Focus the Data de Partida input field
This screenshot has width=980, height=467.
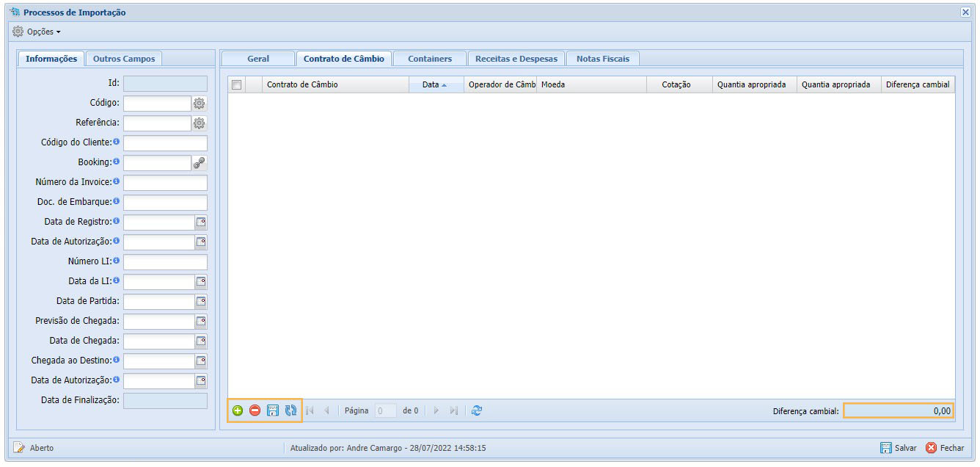pos(158,302)
